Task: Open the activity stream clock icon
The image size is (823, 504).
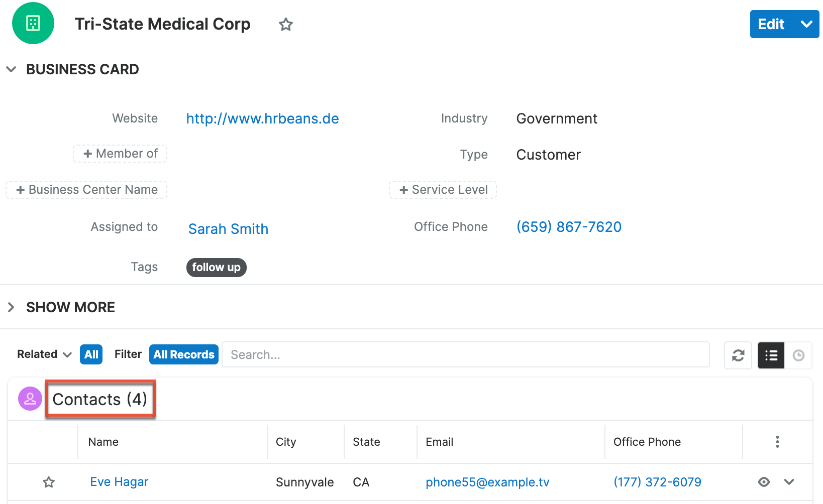Action: (x=798, y=355)
